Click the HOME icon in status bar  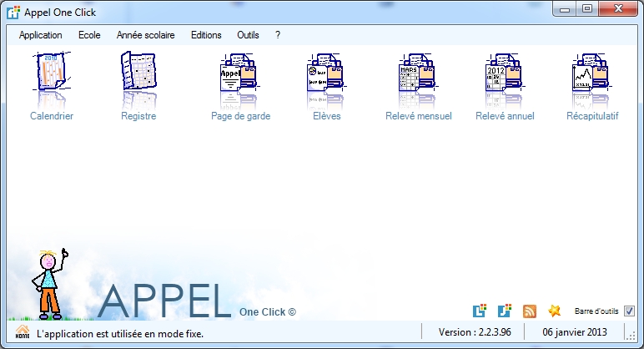(23, 331)
